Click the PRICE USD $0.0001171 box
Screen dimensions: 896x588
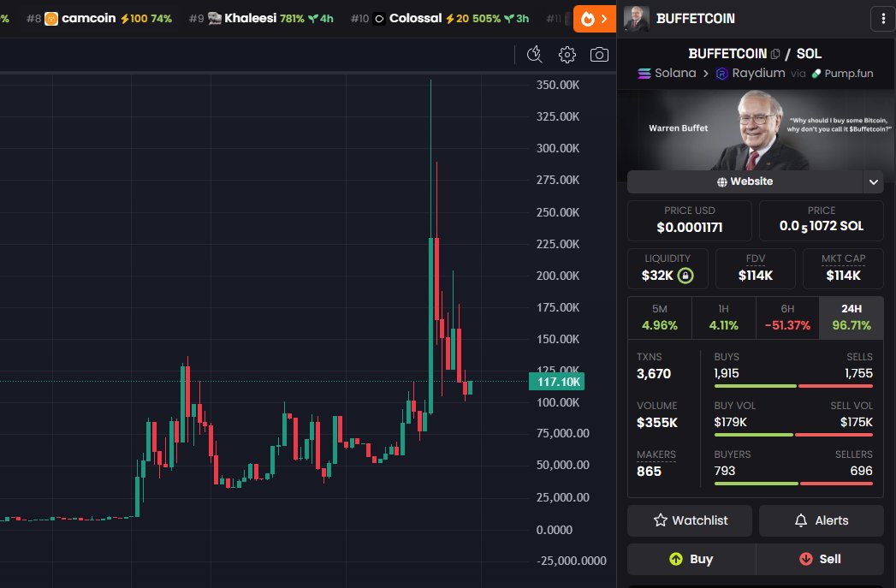(690, 221)
